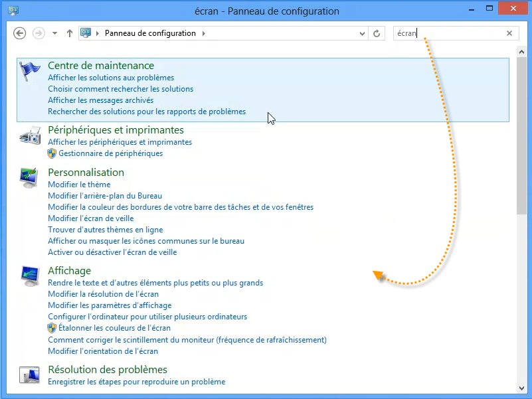532x399 pixels.
Task: Click Panneau de configuration in the breadcrumb
Action: click(150, 33)
